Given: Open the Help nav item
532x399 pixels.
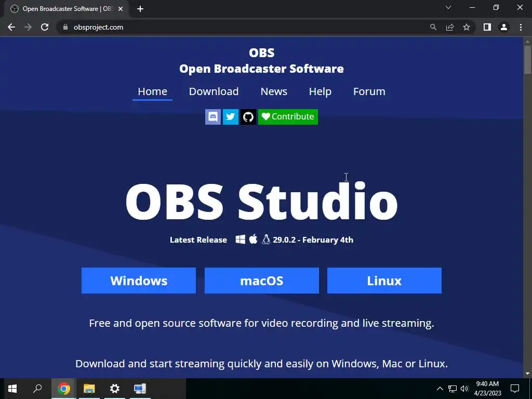Looking at the screenshot, I should point(320,91).
